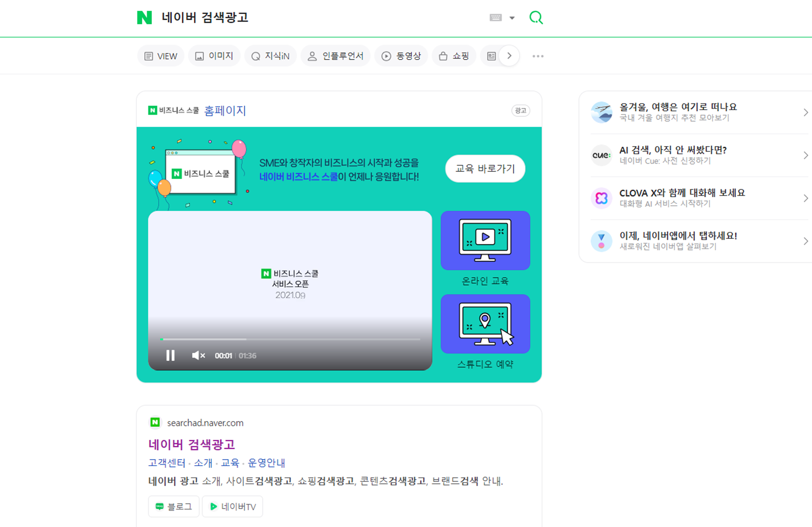This screenshot has width=812, height=527.
Task: Open the virtual keyboard icon
Action: pyautogui.click(x=496, y=18)
